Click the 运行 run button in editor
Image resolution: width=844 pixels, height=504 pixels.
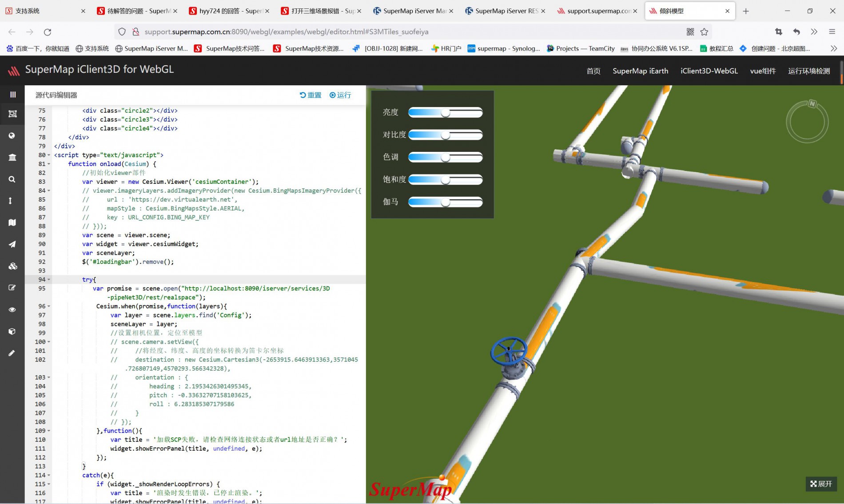(x=340, y=95)
